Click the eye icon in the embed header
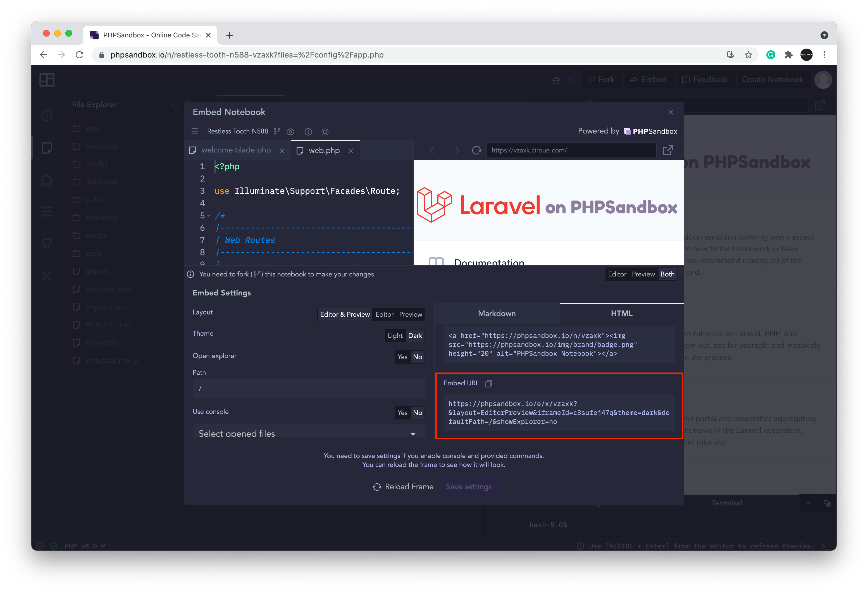This screenshot has height=592, width=868. 290,132
